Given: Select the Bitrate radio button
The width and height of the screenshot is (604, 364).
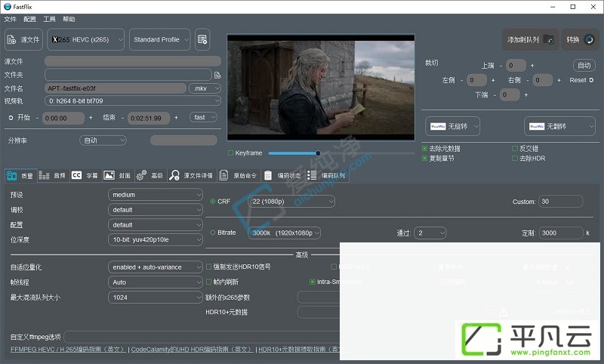Looking at the screenshot, I should tap(213, 233).
